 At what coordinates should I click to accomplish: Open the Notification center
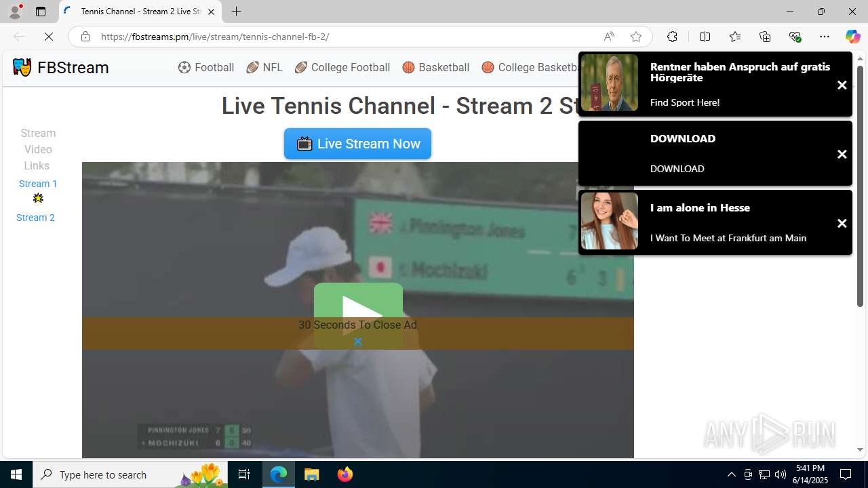846,474
